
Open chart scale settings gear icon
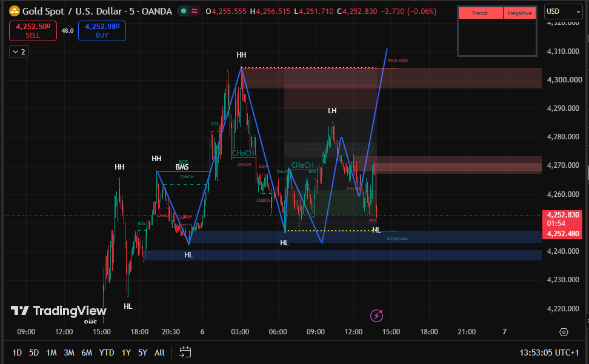tap(564, 332)
